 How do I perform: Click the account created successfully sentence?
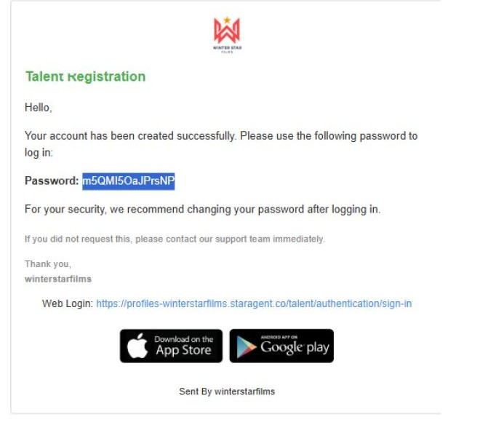pos(221,136)
